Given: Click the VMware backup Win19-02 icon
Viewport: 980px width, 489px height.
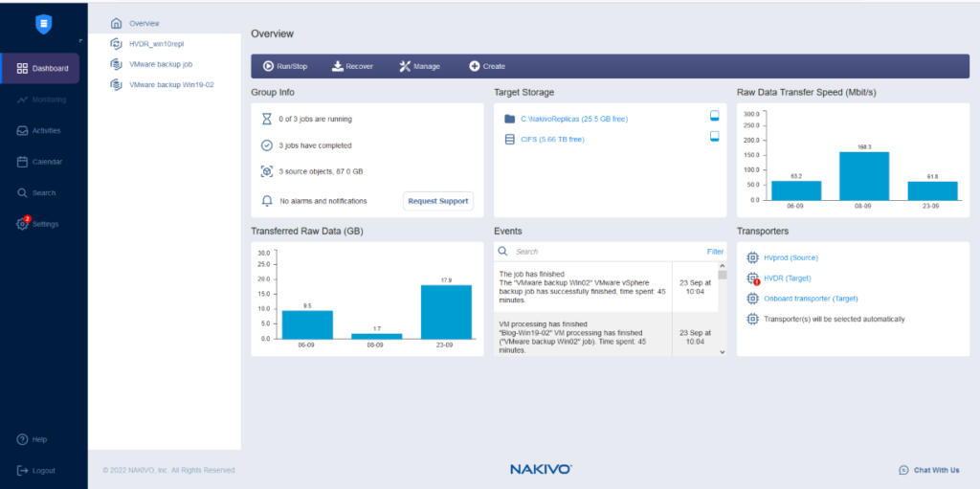Looking at the screenshot, I should coord(116,84).
